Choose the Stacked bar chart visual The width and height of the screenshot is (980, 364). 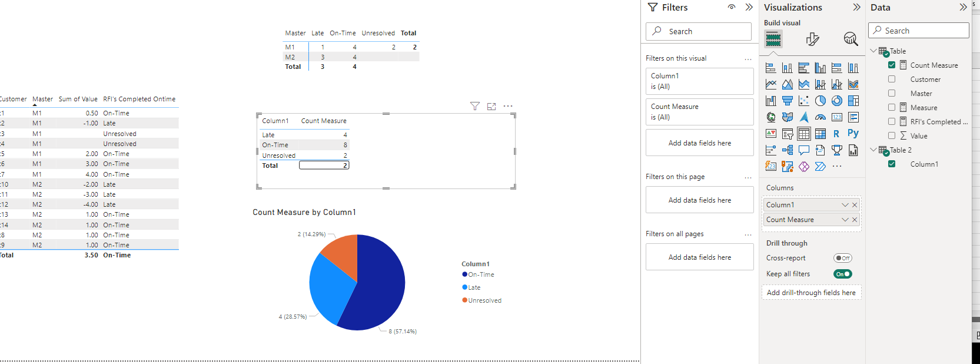770,68
